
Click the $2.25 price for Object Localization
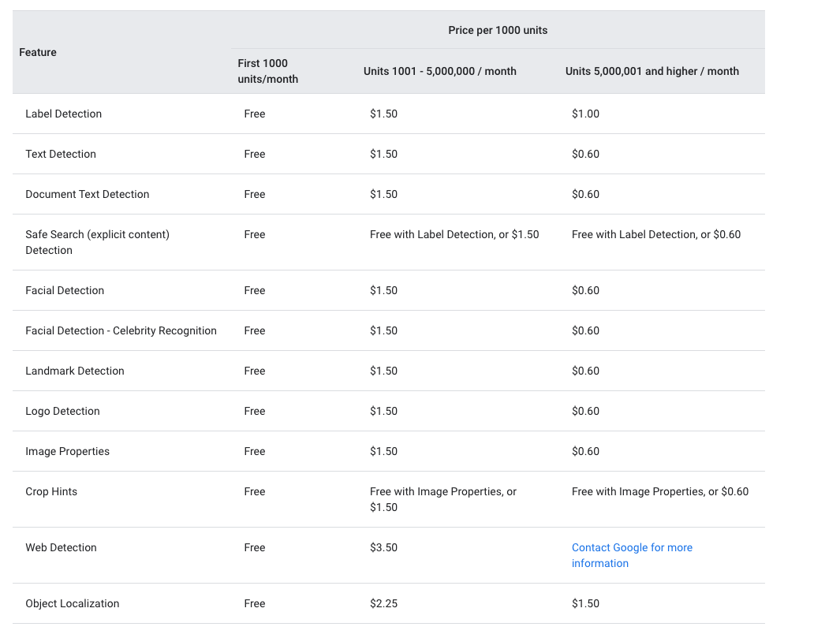click(x=383, y=603)
